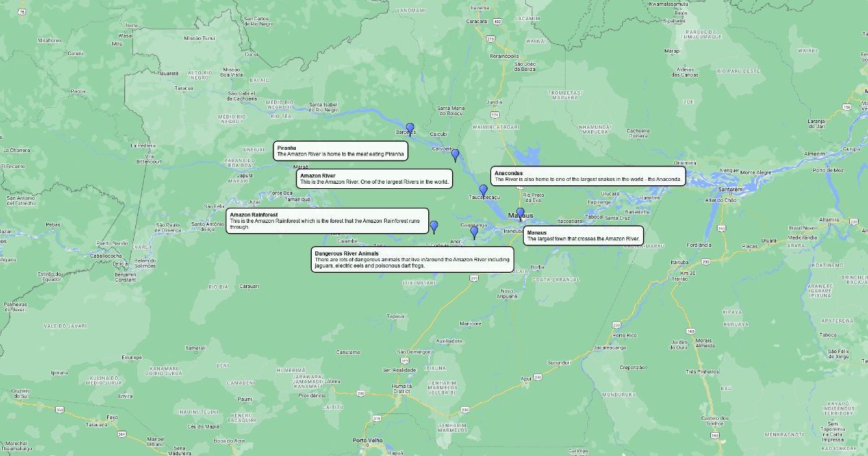The image size is (868, 456).
Task: Click the blue pin below Caapiranga
Action: 475,232
